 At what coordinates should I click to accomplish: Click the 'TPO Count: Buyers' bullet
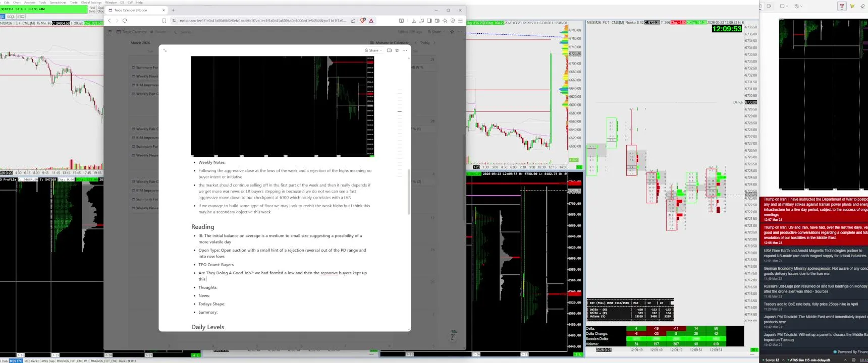216,265
